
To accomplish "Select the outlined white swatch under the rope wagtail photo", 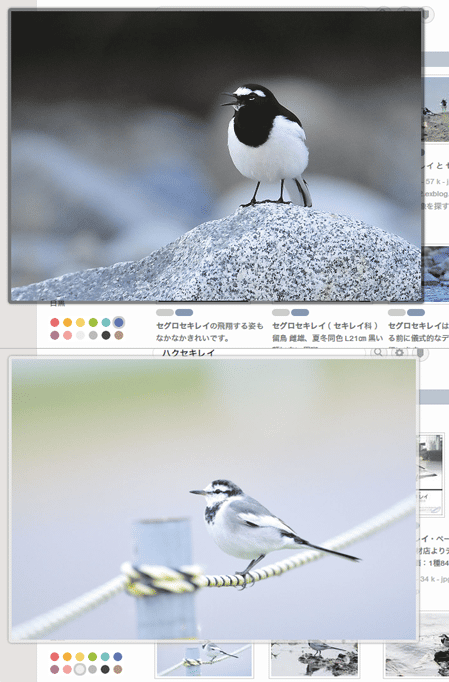I will 80,669.
